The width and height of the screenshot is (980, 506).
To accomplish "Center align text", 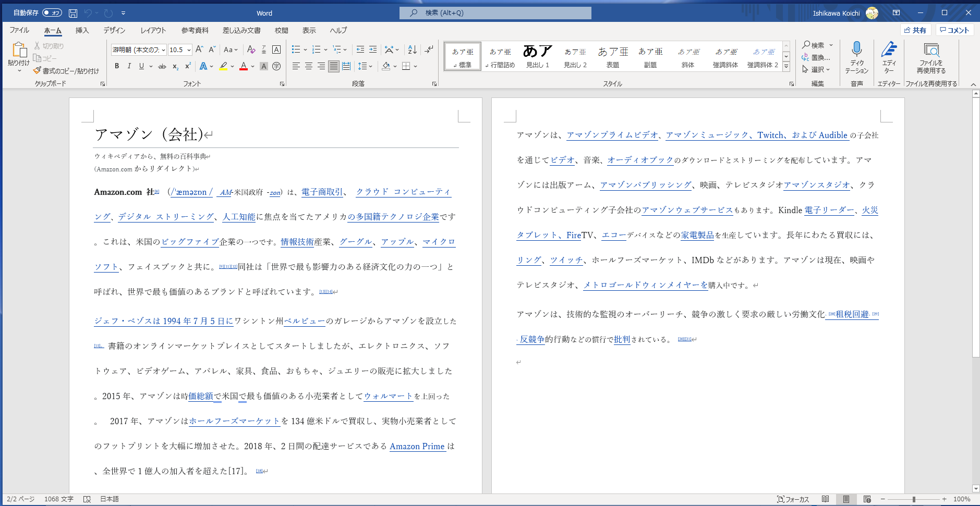I will 309,66.
